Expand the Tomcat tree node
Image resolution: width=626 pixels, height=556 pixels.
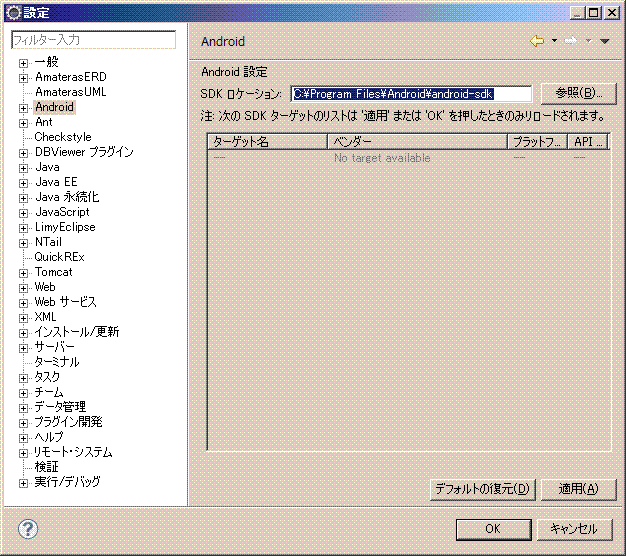coord(23,273)
